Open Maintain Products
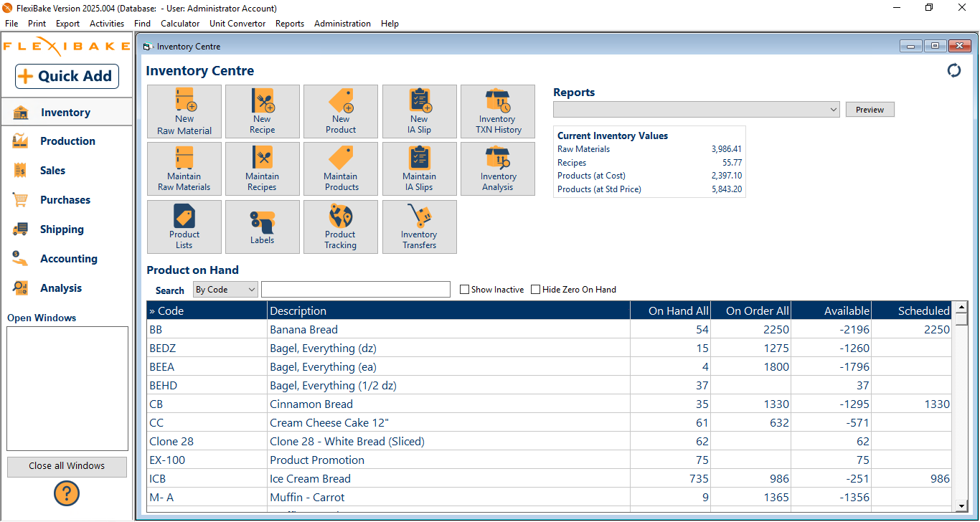Screen dimensions: 980x522 click(x=341, y=169)
